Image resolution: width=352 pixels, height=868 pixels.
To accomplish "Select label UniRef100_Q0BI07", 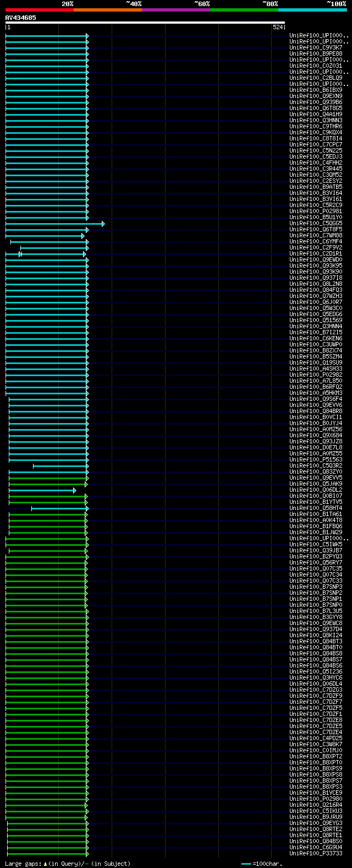I will (x=316, y=496).
